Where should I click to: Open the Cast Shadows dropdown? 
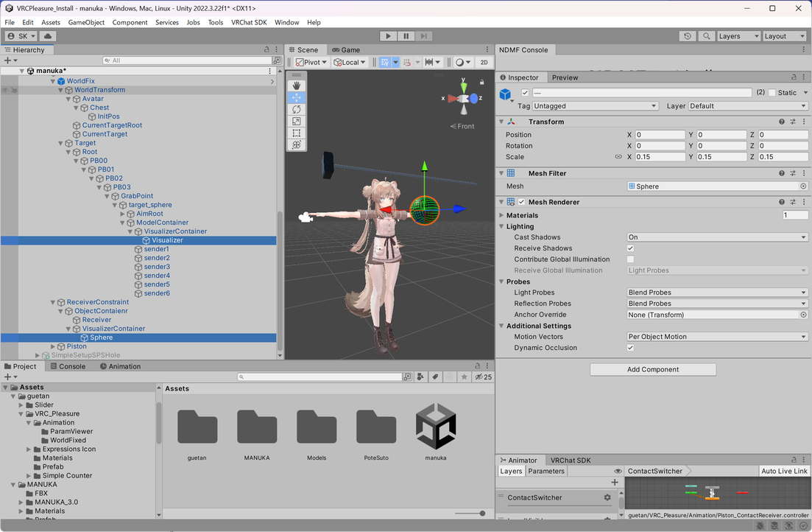717,237
